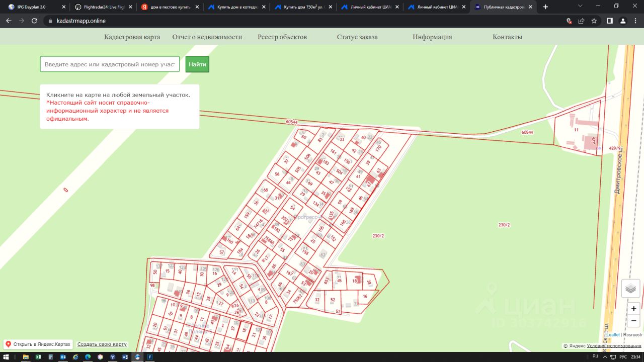Open Excel from the taskbar
644x362 pixels.
tap(38, 357)
